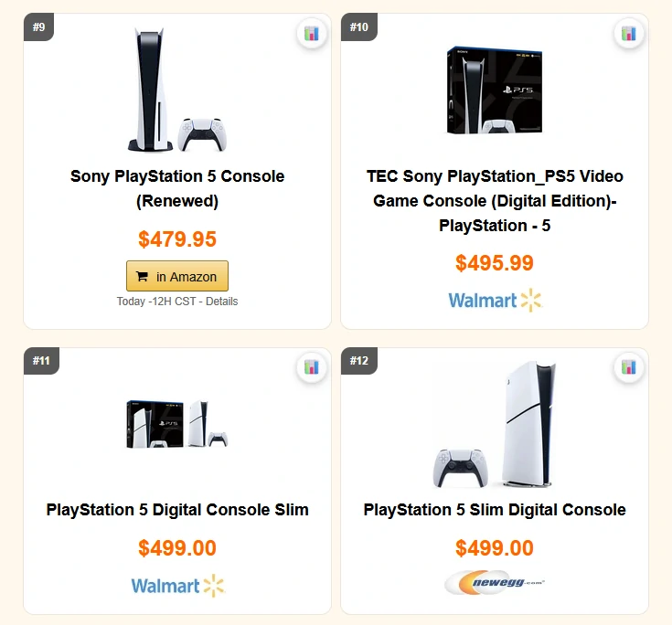The image size is (672, 625).
Task: Open price chart icon on item #11
Action: [x=312, y=367]
